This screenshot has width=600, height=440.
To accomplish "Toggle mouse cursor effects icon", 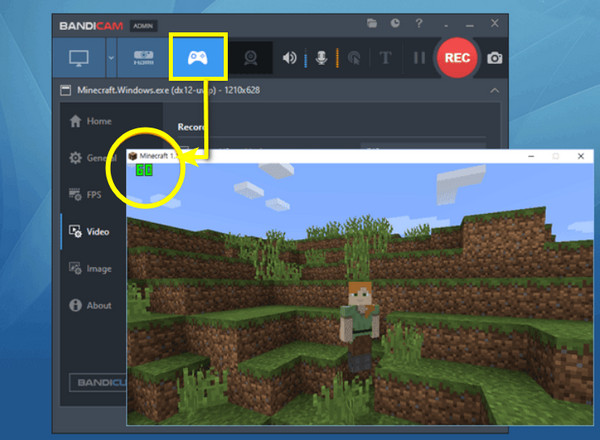I will 354,58.
